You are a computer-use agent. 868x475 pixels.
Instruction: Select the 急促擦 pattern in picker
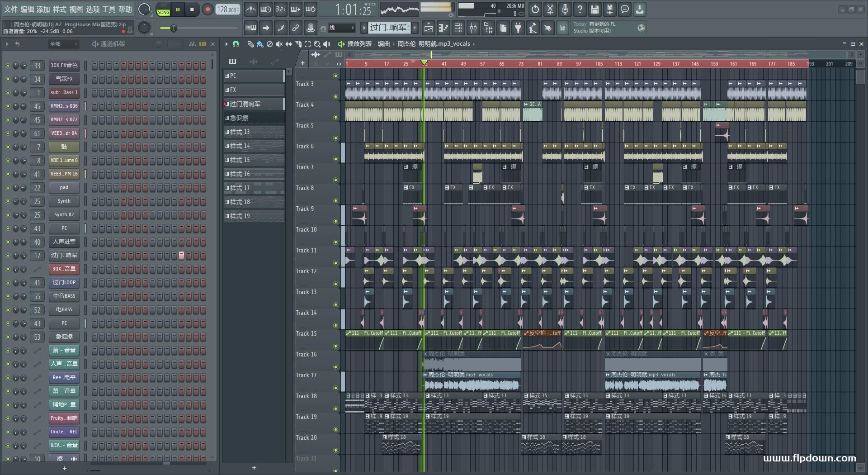tap(254, 118)
